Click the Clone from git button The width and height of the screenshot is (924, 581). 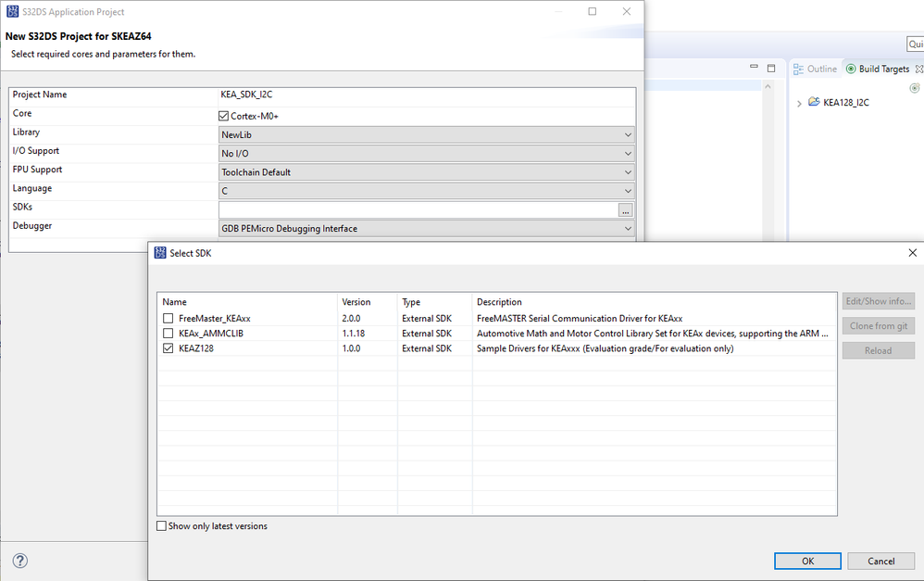click(x=878, y=325)
